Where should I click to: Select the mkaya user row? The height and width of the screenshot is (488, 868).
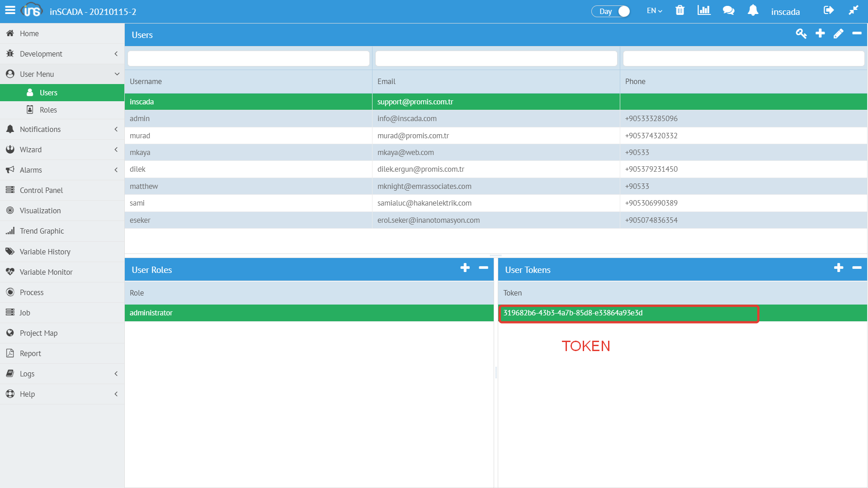click(x=496, y=152)
